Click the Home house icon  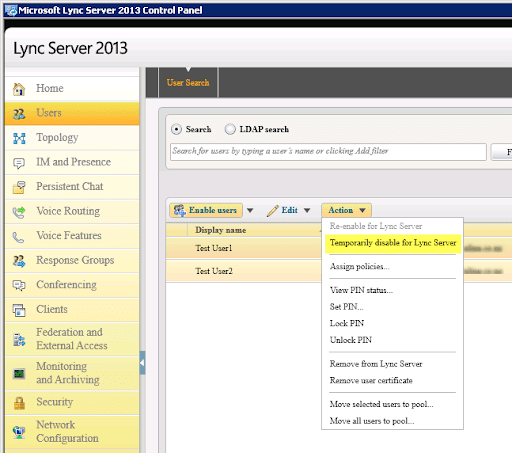tap(19, 89)
